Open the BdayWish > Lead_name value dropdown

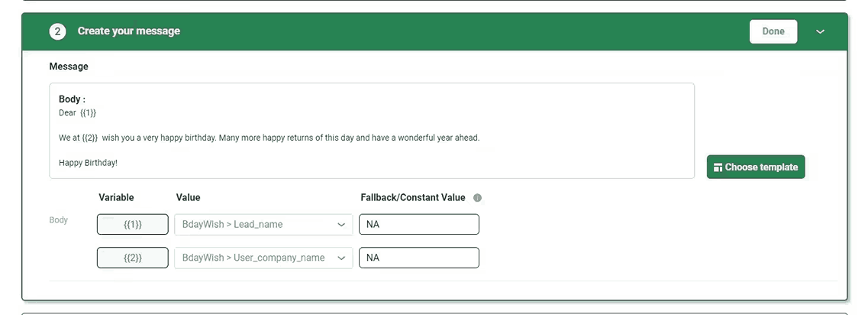point(263,224)
